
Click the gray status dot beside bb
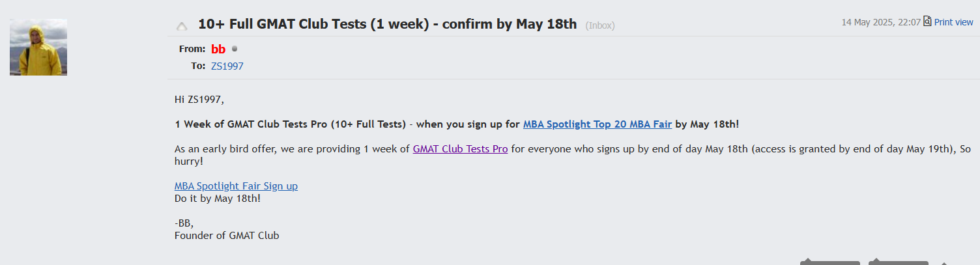click(235, 49)
